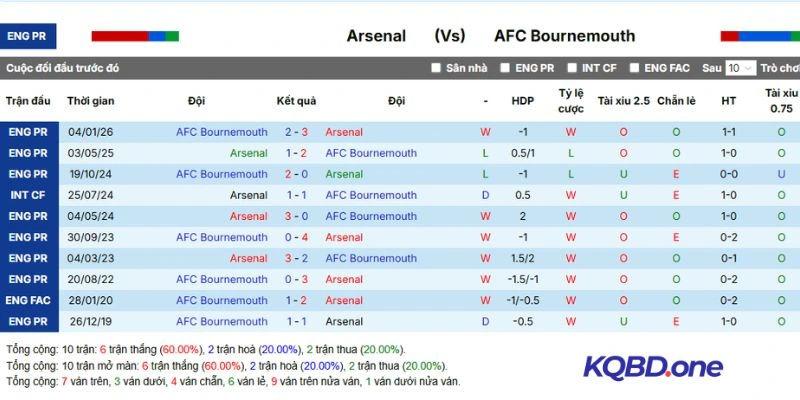Click the 2 - 0 score in the 19/10/24 row
800x400 pixels.
click(296, 174)
